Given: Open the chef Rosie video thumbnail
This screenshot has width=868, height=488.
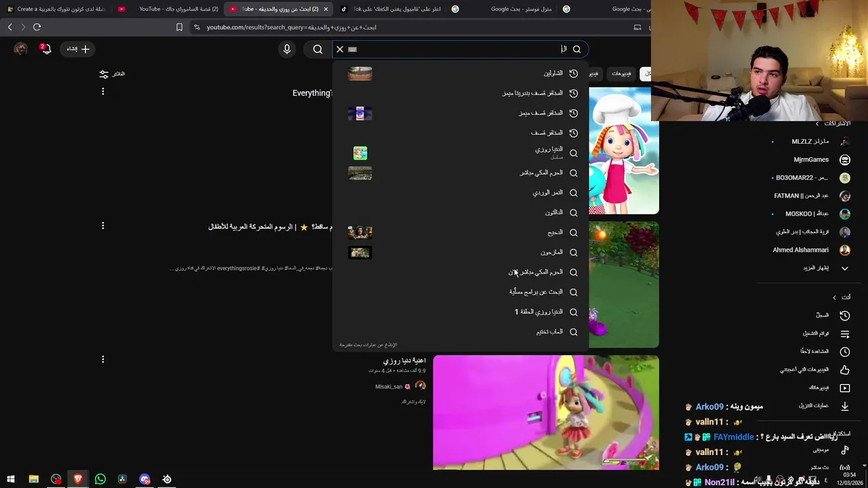Looking at the screenshot, I should point(623,150).
